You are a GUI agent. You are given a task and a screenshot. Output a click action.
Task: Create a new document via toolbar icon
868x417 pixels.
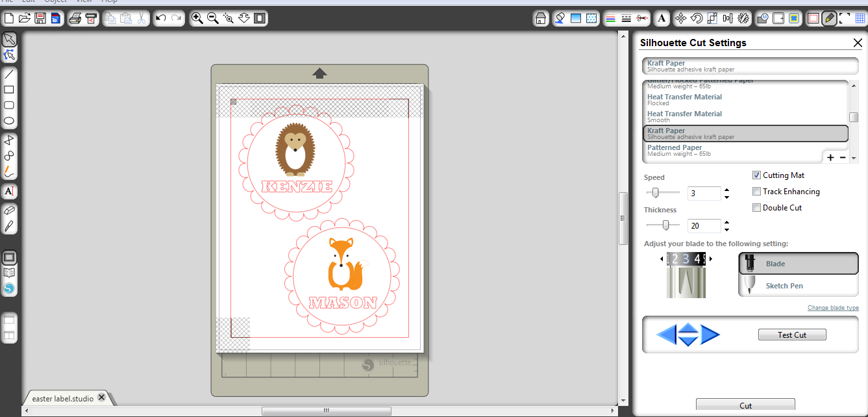(x=9, y=18)
